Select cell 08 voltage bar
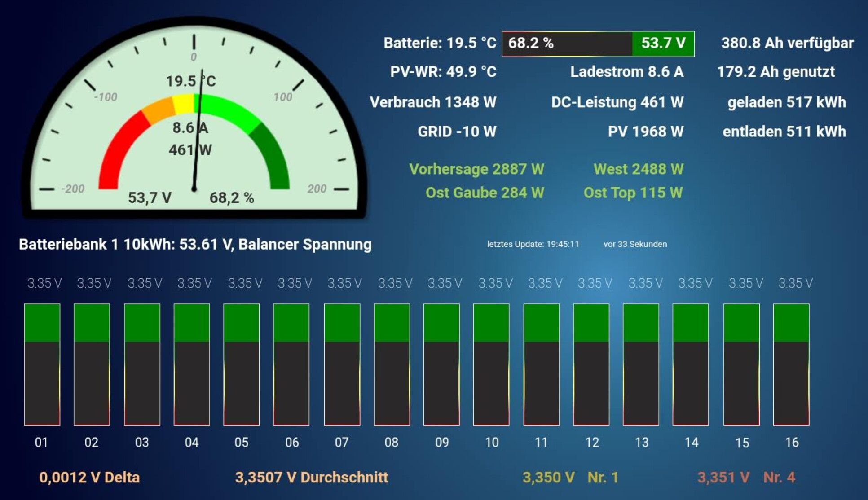868x500 pixels. click(x=392, y=364)
